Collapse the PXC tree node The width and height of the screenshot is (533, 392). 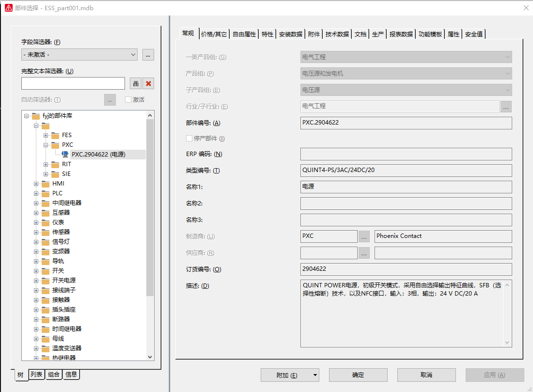click(46, 145)
